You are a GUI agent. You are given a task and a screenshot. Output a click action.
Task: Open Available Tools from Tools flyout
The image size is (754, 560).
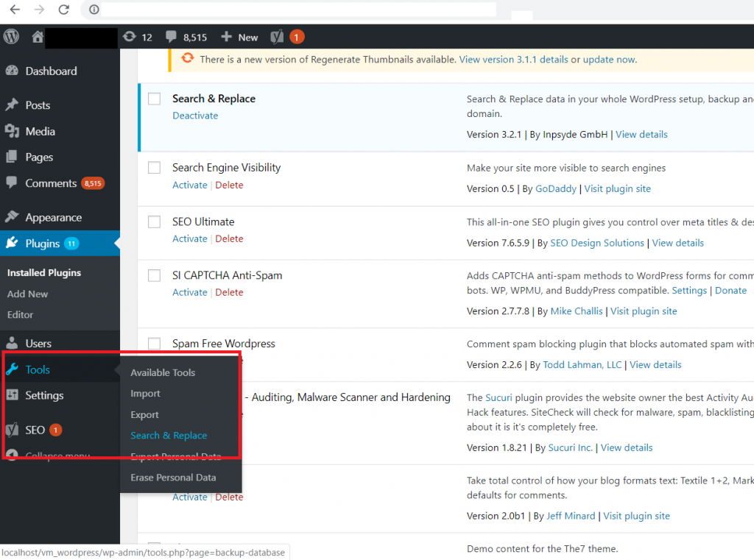click(163, 372)
